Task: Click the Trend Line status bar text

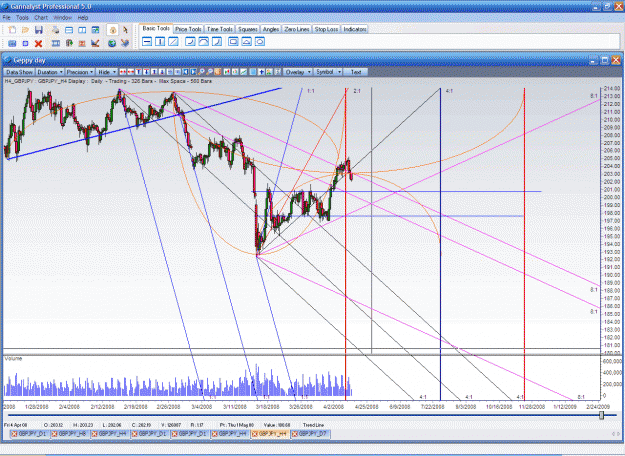Action: 313,425
